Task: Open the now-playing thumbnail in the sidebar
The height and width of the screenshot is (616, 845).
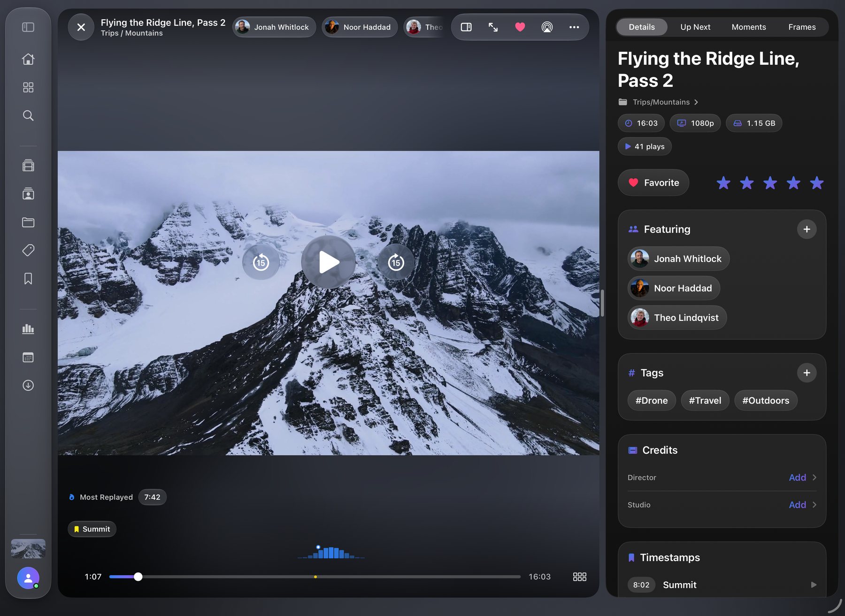Action: coord(28,548)
